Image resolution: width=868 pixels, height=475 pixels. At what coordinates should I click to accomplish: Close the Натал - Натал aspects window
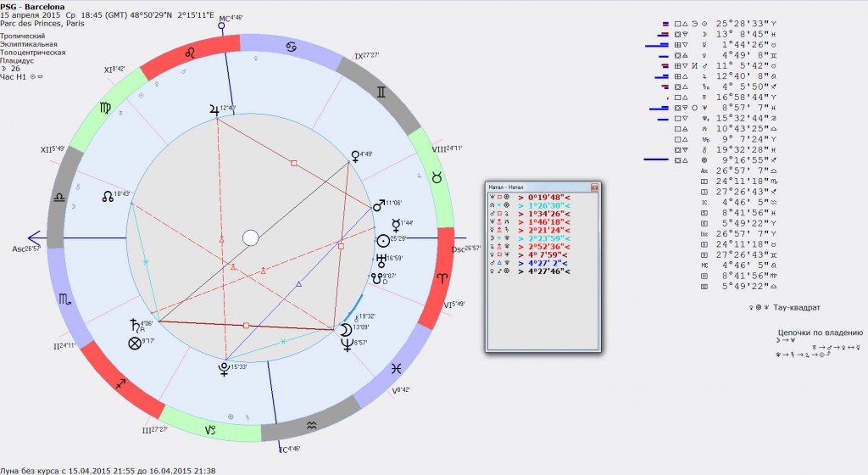(594, 187)
